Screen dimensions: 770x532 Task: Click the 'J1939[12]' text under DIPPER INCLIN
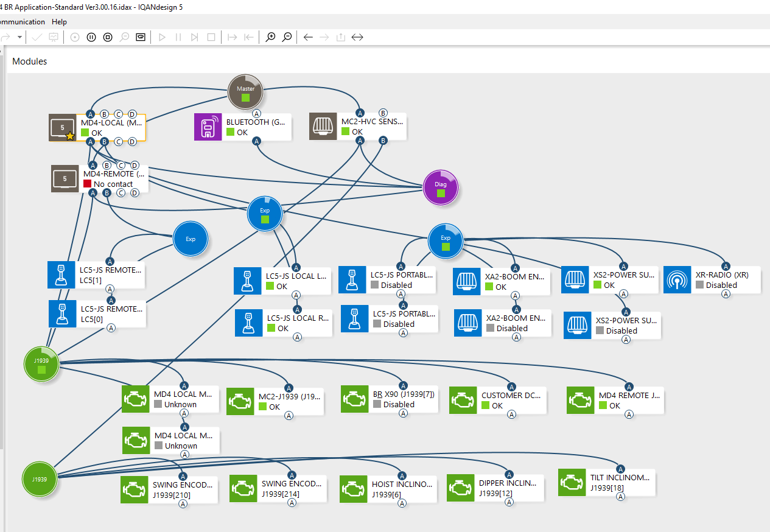(497, 493)
